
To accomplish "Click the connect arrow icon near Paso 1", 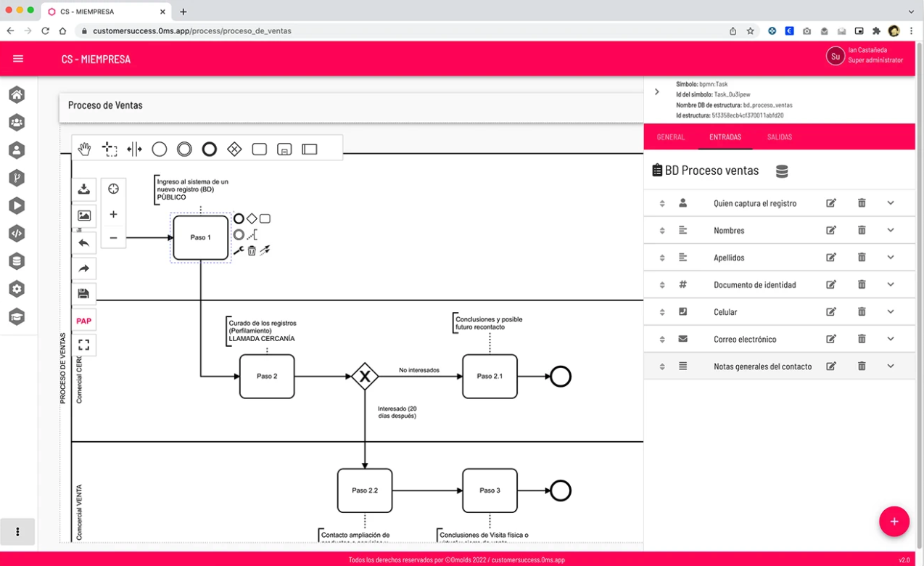I will click(265, 250).
